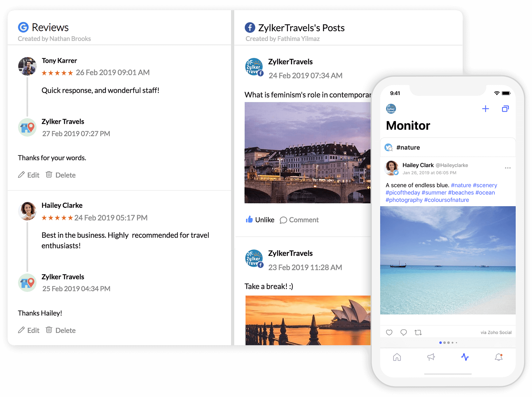
Task: Click Hailey Clarke's five-star rating
Action: tap(58, 218)
